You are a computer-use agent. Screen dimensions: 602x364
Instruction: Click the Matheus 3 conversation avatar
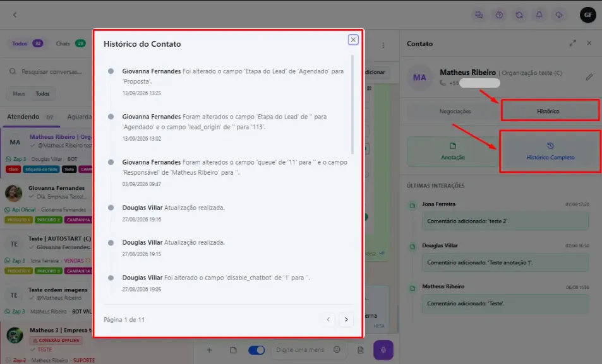pos(15,335)
